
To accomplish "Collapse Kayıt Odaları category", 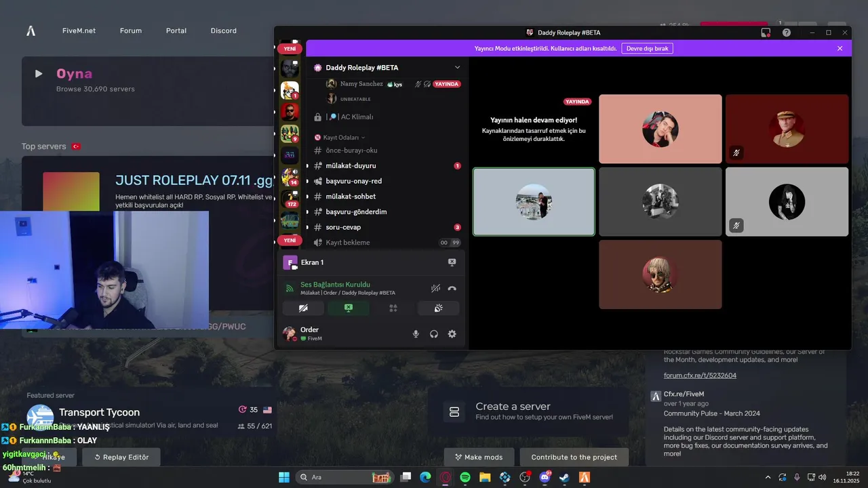I will (x=344, y=138).
